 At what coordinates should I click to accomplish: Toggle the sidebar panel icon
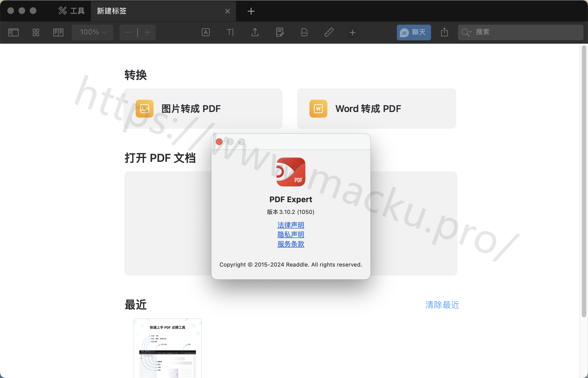13,32
